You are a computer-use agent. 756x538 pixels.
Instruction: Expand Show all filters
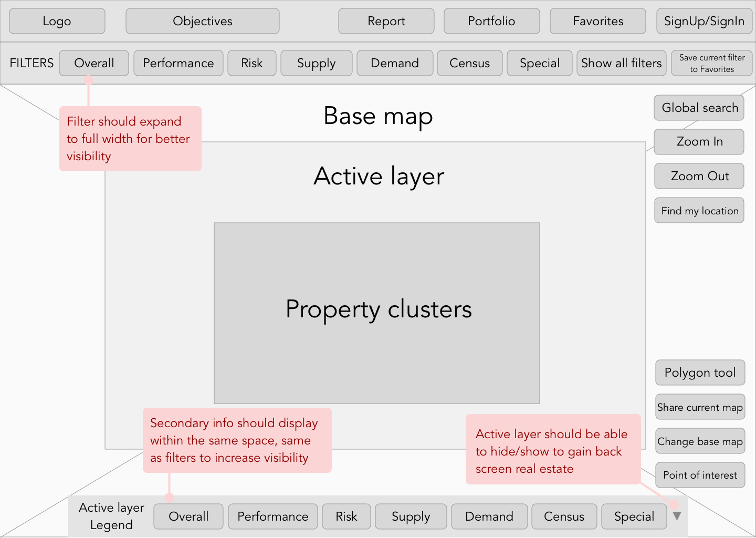[x=622, y=63]
